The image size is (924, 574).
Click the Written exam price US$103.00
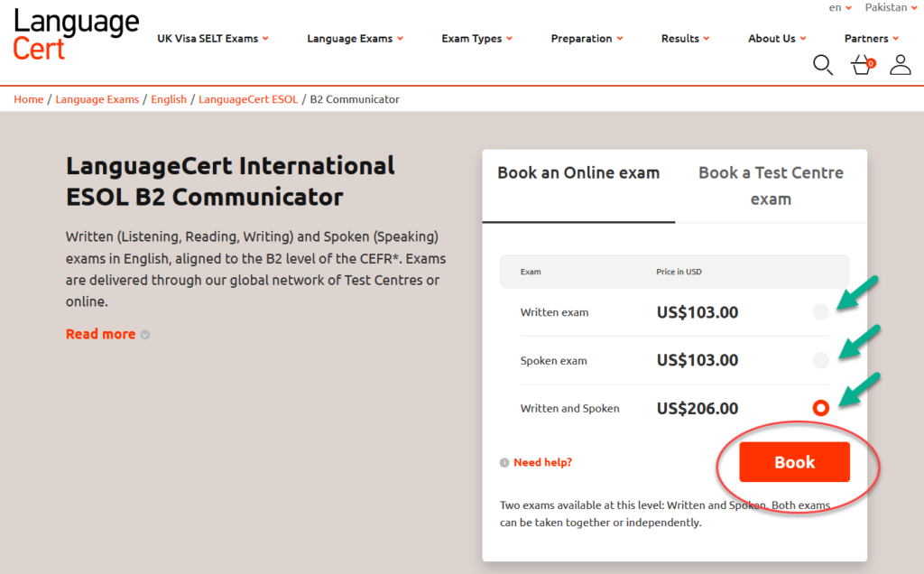[x=698, y=312]
